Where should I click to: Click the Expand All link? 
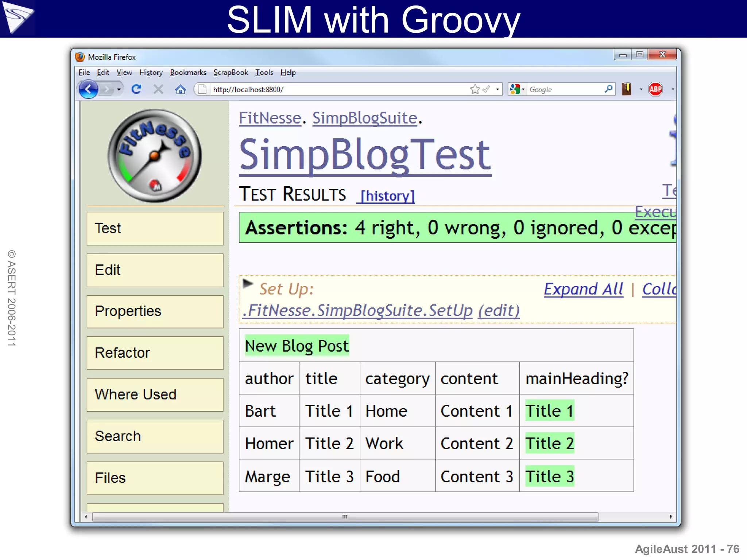[x=583, y=289]
